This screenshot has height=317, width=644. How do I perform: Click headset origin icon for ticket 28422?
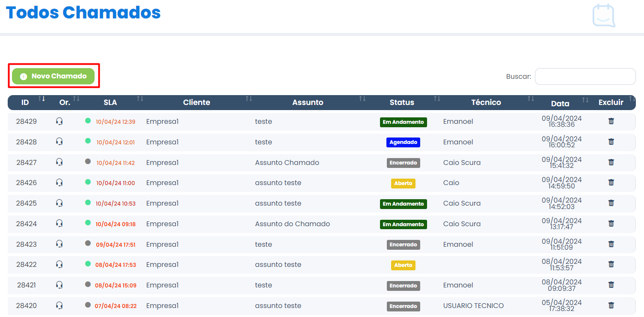tap(59, 264)
